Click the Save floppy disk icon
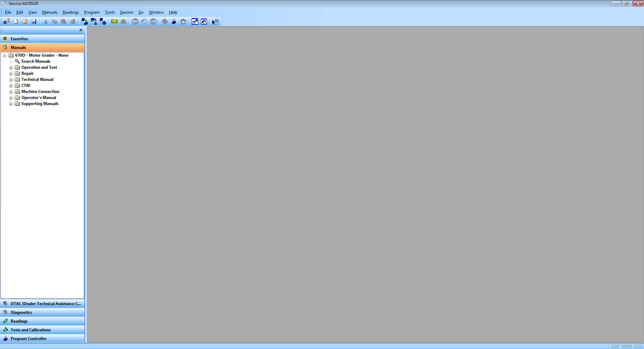 34,22
